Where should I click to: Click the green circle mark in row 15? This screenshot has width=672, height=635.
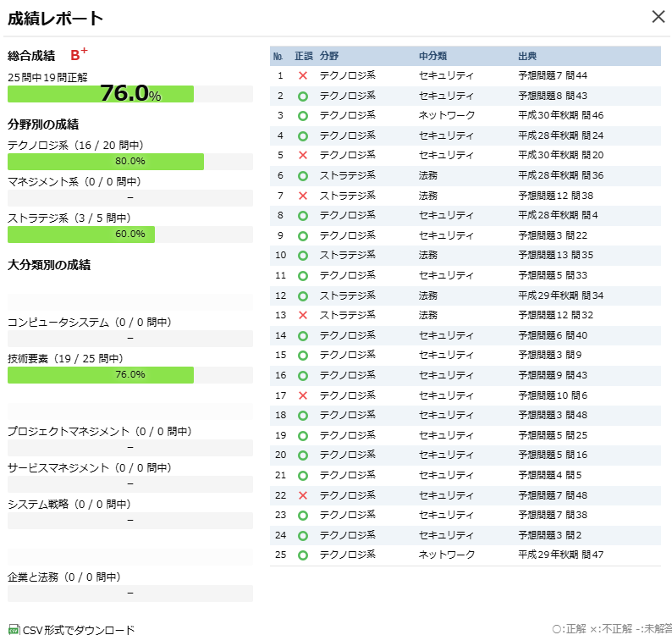(303, 356)
